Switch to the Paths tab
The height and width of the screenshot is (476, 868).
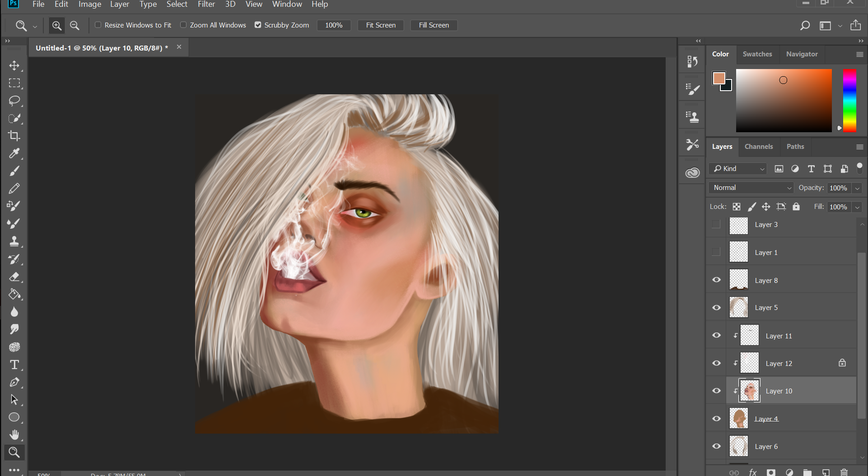coord(795,147)
